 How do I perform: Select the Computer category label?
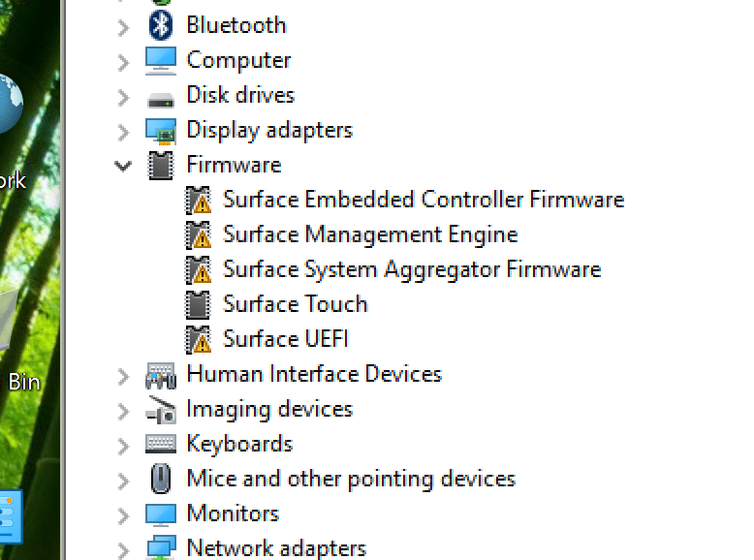[x=238, y=61]
